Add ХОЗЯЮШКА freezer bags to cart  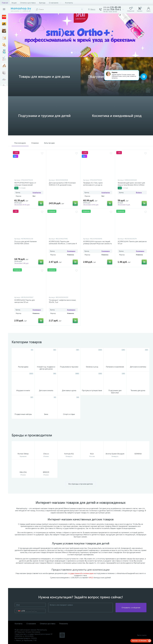click(41, 320)
